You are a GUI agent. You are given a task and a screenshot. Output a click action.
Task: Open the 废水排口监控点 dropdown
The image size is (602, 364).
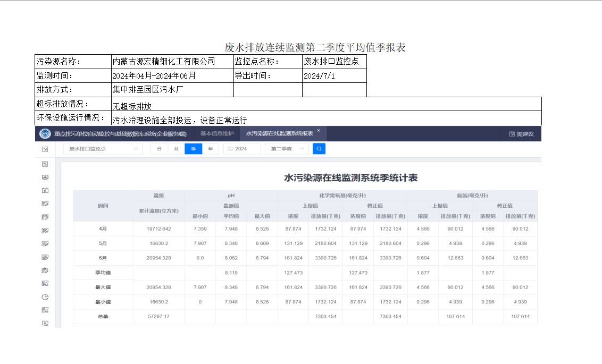point(103,149)
